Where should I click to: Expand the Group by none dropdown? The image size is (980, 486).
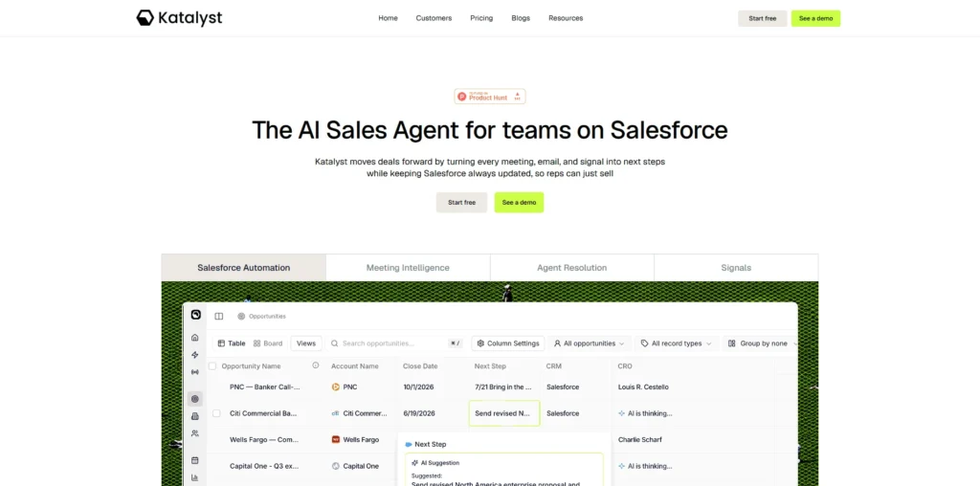[763, 343]
